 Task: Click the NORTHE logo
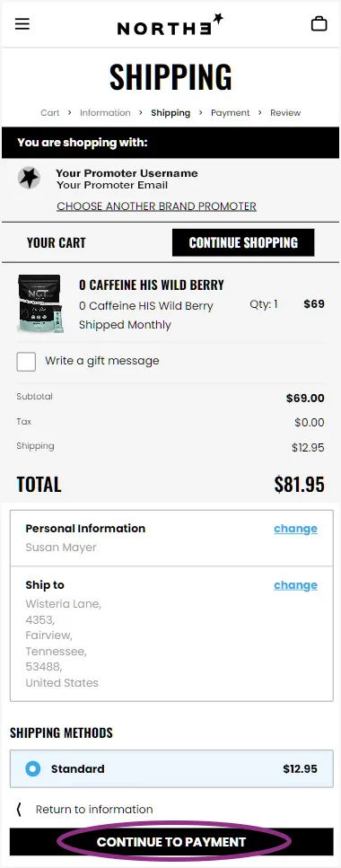point(170,25)
